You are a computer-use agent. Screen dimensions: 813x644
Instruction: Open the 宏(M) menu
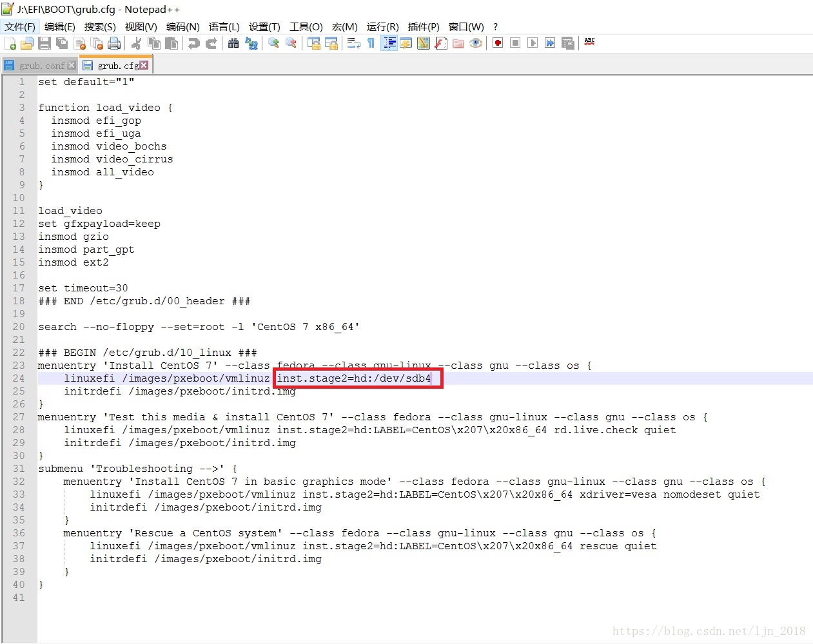tap(345, 26)
